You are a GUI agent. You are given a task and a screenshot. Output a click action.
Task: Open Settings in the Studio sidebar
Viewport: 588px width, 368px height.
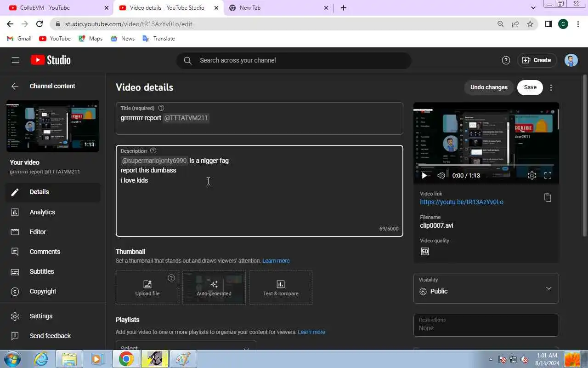[53, 316]
